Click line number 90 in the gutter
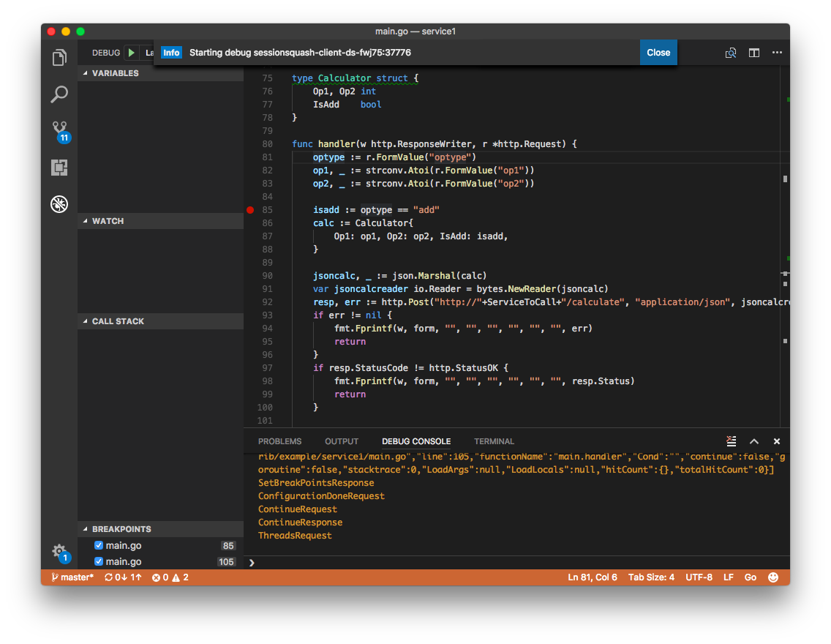 267,276
